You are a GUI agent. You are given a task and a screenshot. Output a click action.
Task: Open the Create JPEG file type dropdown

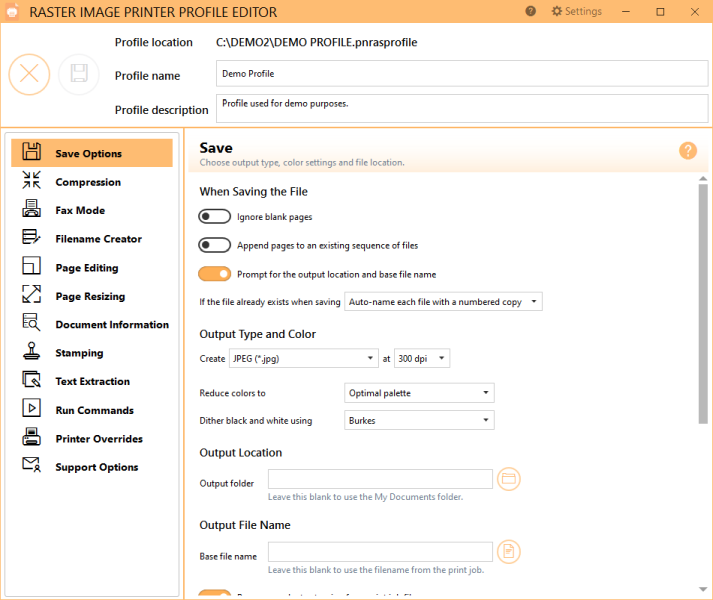[x=304, y=358]
